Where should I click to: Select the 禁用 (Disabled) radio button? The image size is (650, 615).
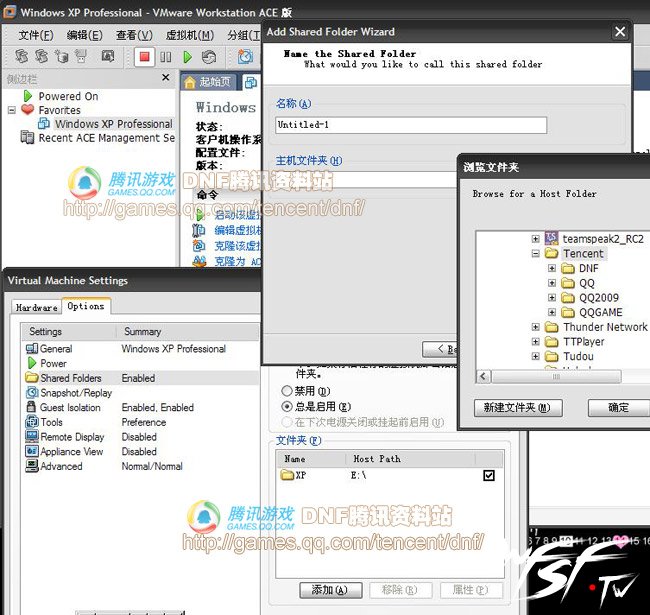[x=288, y=391]
